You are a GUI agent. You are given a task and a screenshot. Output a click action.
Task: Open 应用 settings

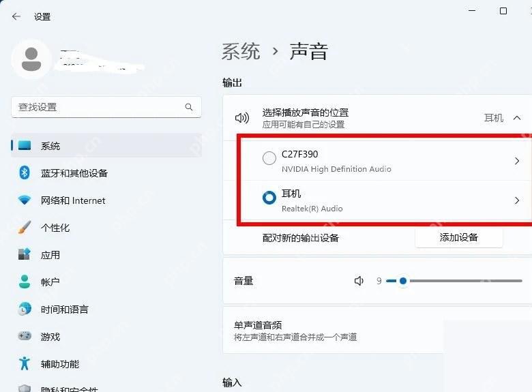pyautogui.click(x=106, y=254)
